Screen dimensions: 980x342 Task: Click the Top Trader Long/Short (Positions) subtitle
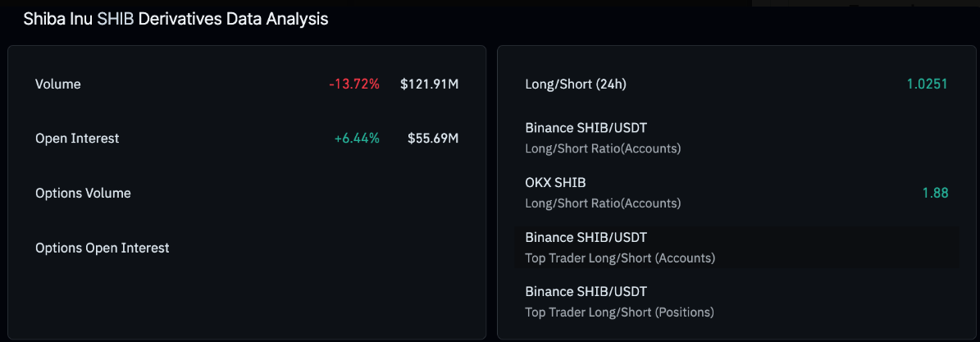(619, 312)
